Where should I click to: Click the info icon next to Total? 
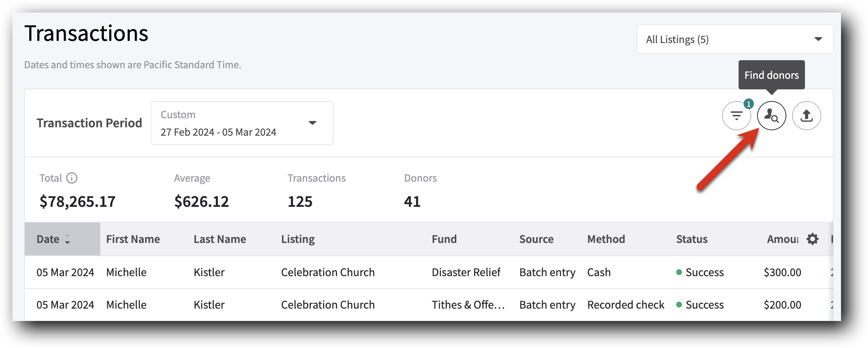72,178
